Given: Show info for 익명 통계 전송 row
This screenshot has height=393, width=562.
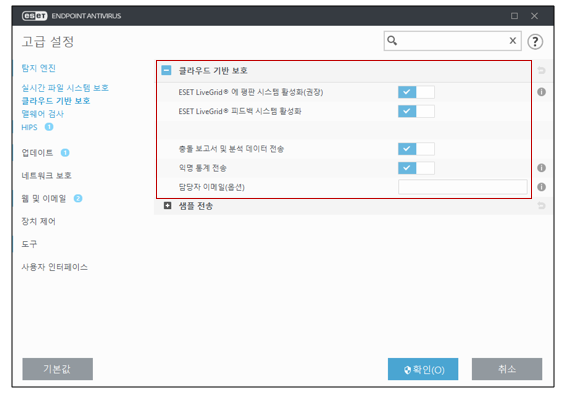Looking at the screenshot, I should [541, 168].
